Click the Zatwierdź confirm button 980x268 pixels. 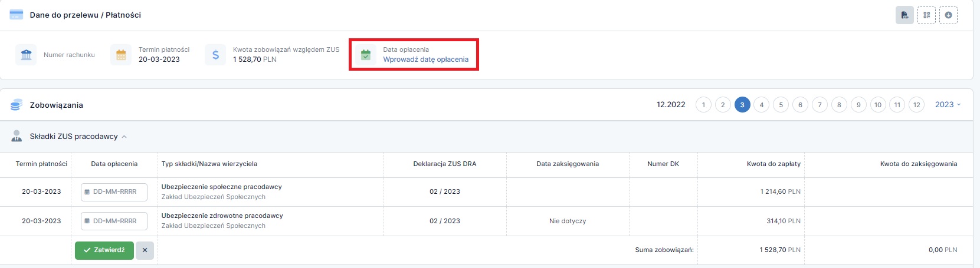tap(104, 250)
